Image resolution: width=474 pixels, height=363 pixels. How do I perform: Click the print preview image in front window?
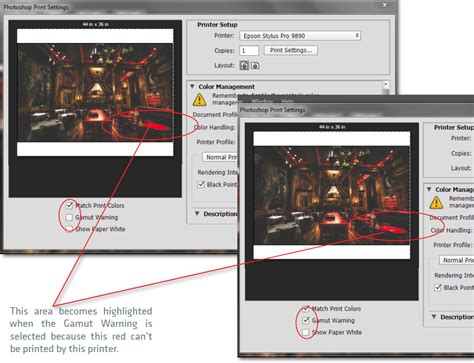332,196
